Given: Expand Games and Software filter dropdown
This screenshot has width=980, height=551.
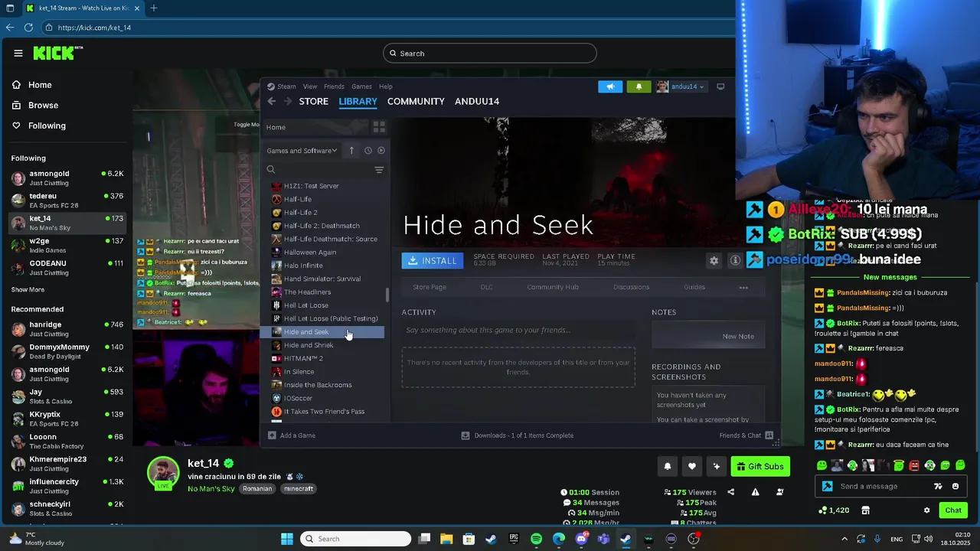Looking at the screenshot, I should coord(302,151).
